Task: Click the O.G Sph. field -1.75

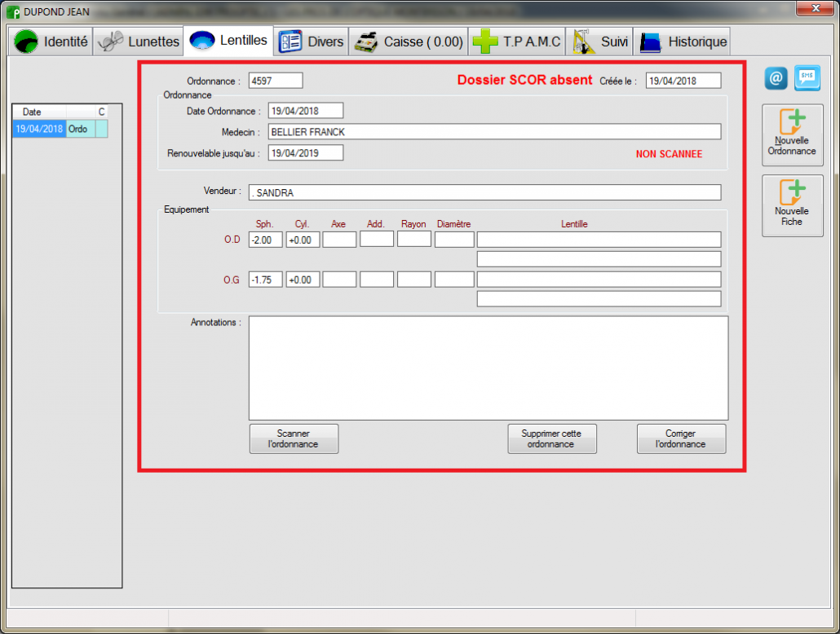Action: pos(265,279)
